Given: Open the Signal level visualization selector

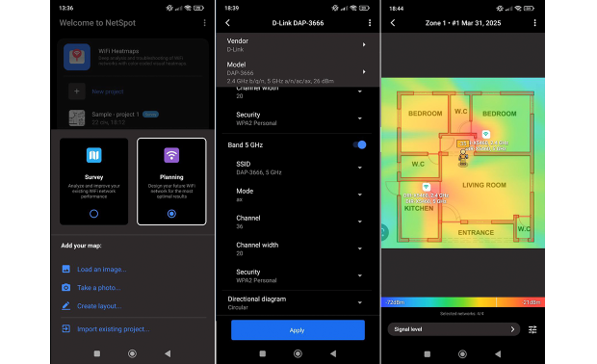Looking at the screenshot, I should pos(454,329).
